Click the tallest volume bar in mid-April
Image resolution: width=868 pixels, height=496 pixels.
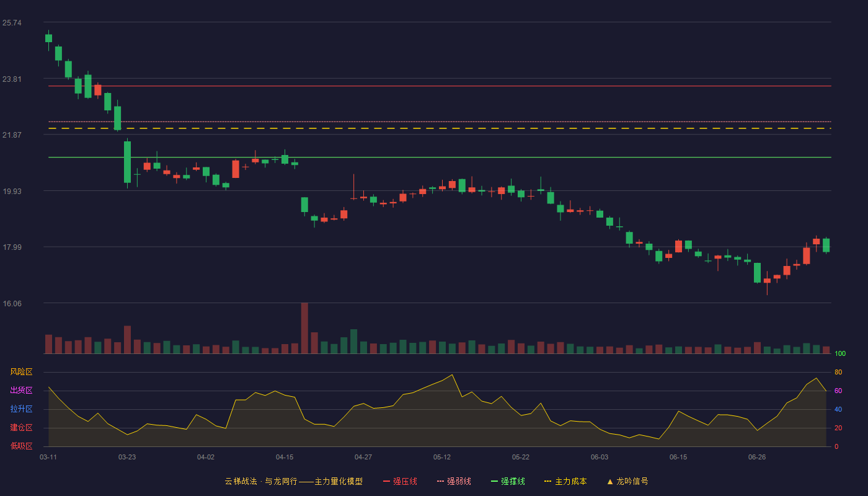304,328
